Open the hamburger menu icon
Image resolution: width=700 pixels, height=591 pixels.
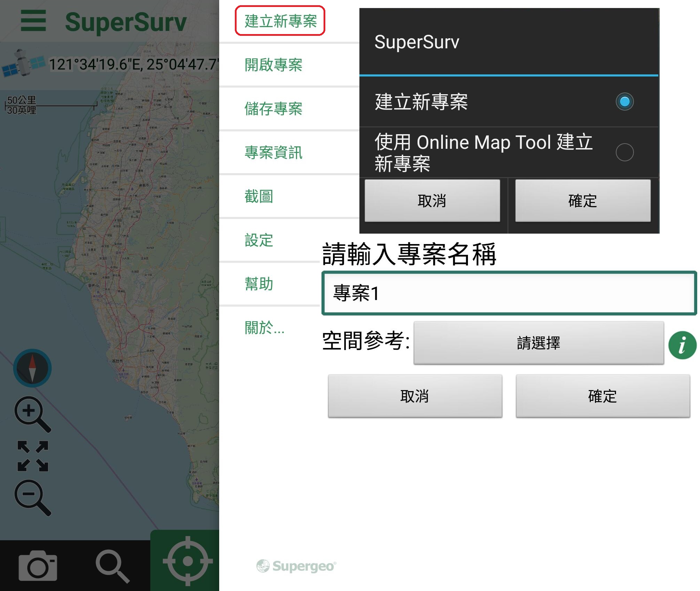tap(33, 21)
